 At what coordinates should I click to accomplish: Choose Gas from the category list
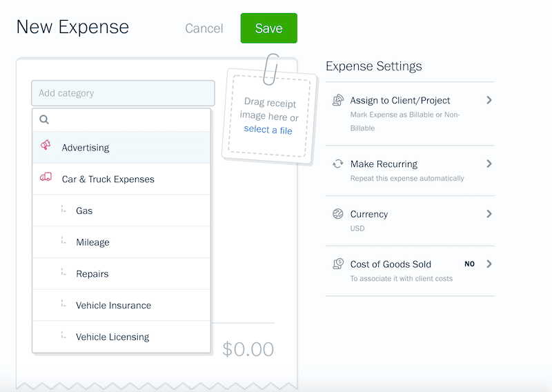point(84,210)
